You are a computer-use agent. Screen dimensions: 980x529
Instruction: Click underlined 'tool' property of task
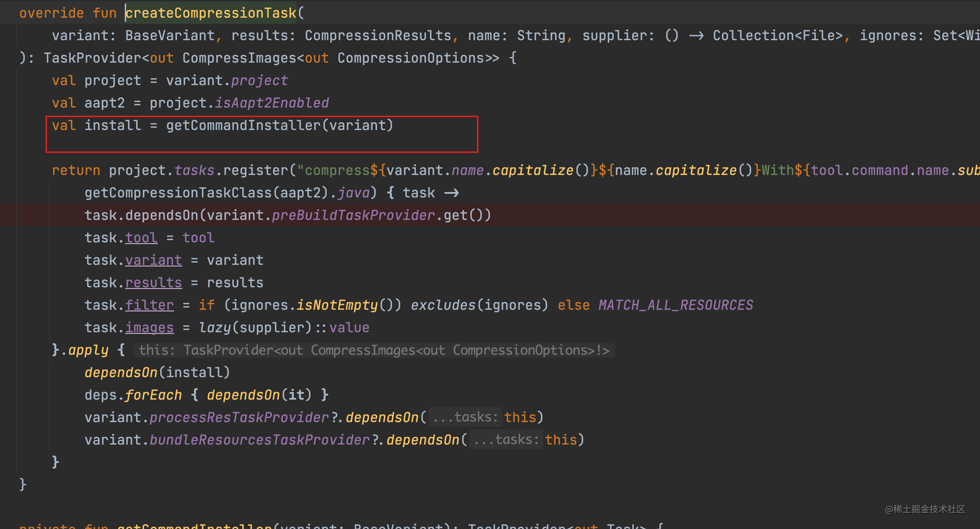[x=141, y=238]
